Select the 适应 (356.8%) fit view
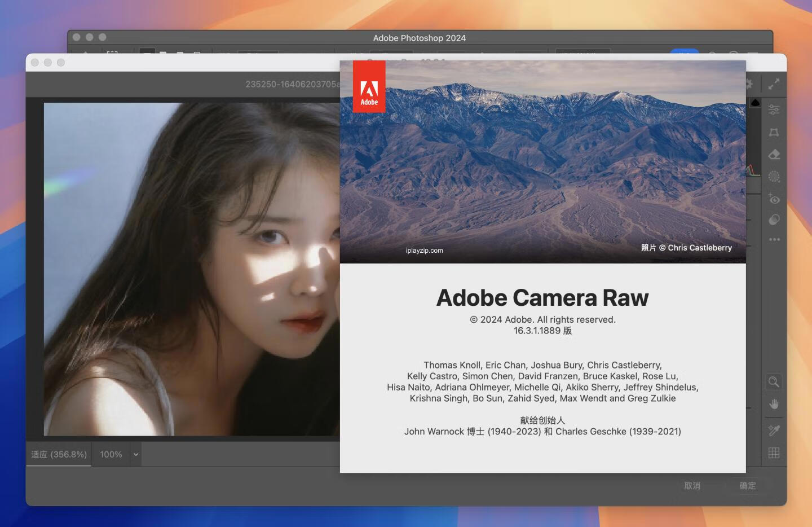812x527 pixels. click(59, 454)
